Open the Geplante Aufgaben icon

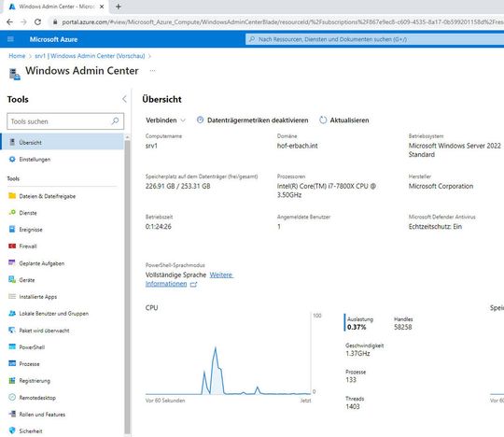tap(12, 262)
